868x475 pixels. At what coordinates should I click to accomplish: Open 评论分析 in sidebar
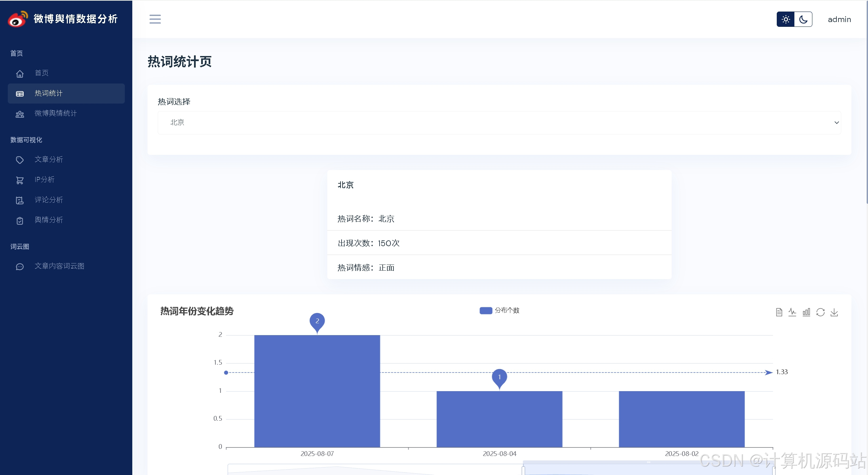pos(49,200)
